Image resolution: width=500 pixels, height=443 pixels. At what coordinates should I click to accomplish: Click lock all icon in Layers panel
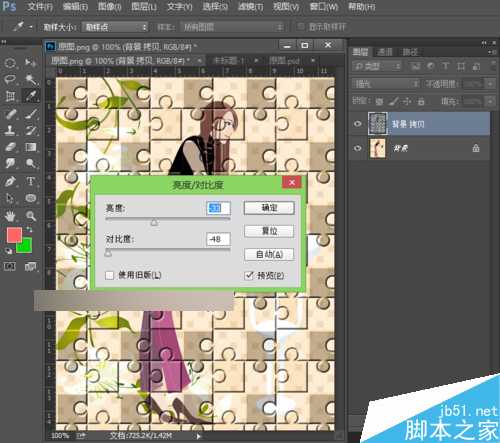coord(421,101)
